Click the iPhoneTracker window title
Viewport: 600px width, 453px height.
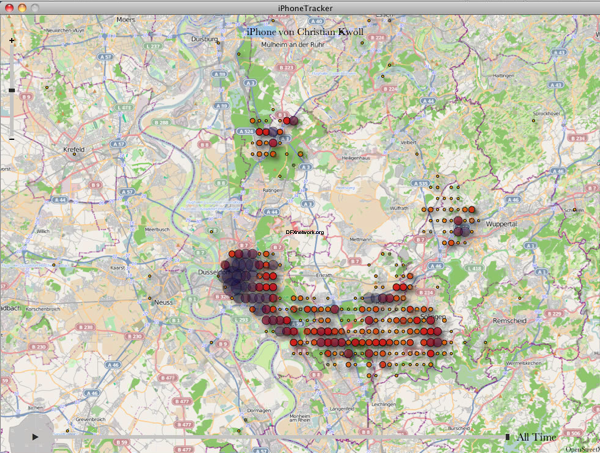point(305,8)
